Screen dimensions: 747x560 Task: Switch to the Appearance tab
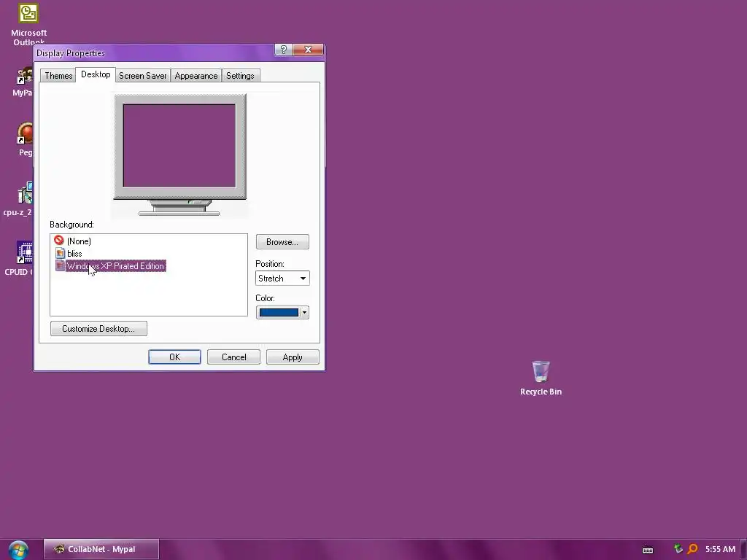196,76
